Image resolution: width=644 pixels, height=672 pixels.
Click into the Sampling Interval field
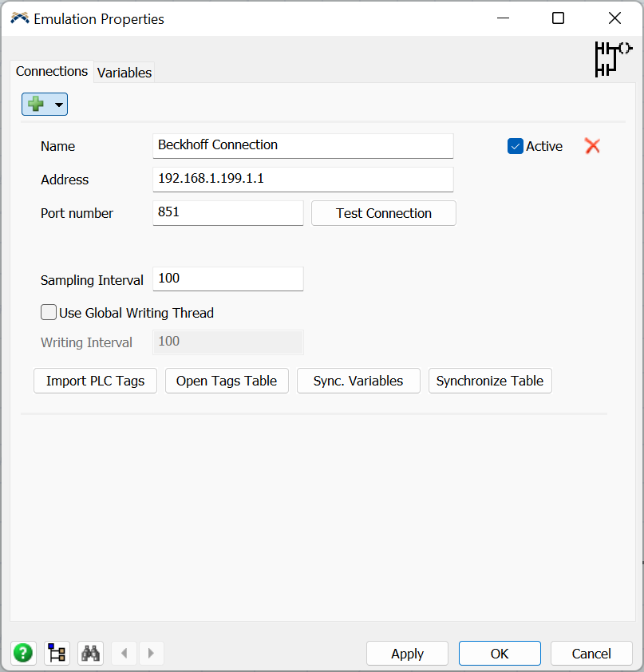[x=227, y=279]
